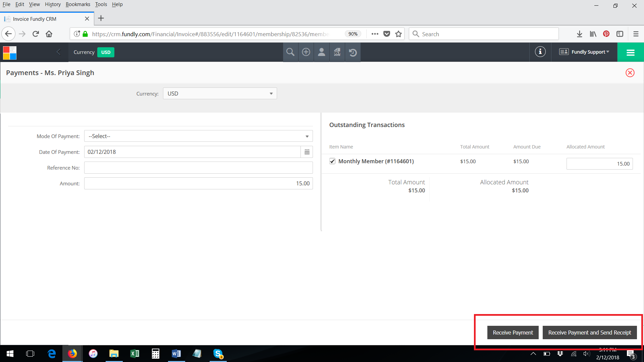Open Firefox application menu

coord(636,34)
